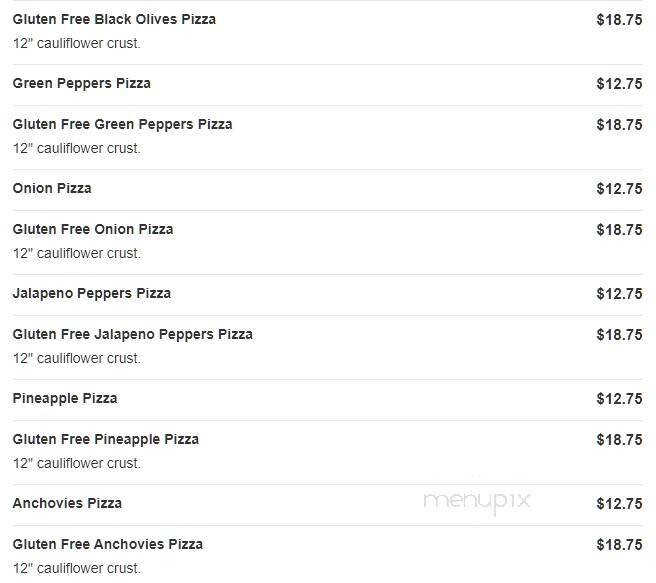Open Gluten Free Anchovies Pizza item
Image resolution: width=656 pixels, height=583 pixels.
point(108,544)
